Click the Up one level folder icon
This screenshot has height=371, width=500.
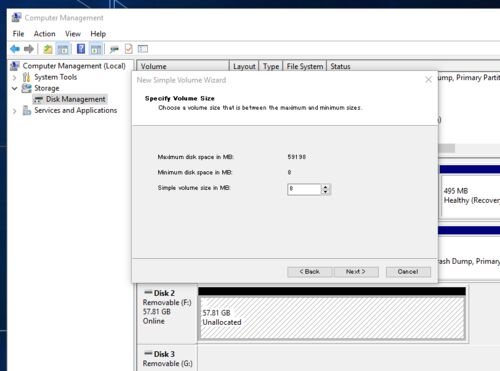click(48, 49)
